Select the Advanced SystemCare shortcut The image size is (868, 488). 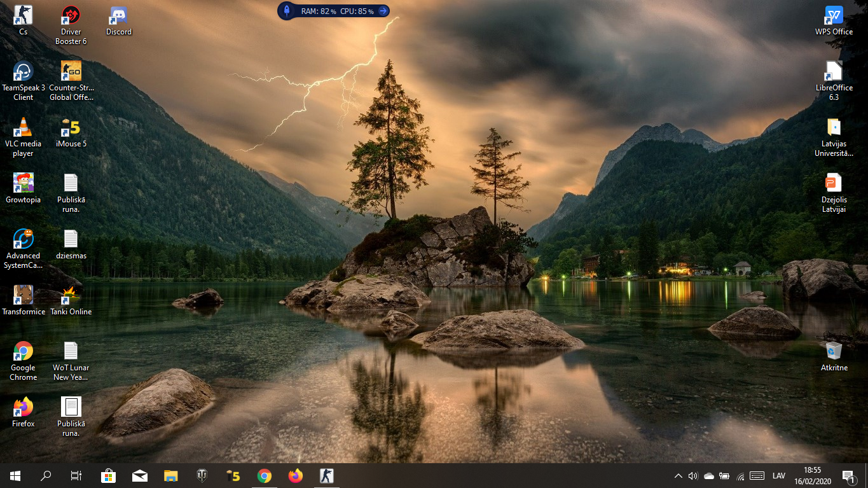24,249
